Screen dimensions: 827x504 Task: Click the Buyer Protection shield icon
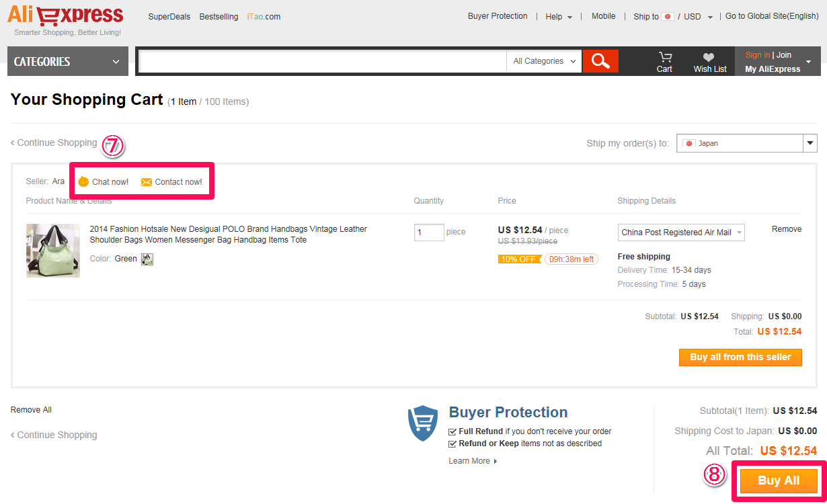click(x=423, y=423)
